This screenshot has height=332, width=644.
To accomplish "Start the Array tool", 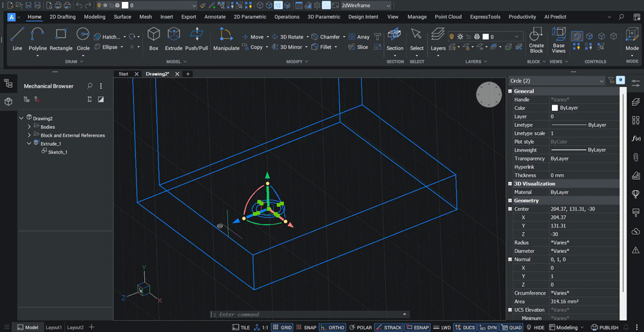I will (x=359, y=37).
